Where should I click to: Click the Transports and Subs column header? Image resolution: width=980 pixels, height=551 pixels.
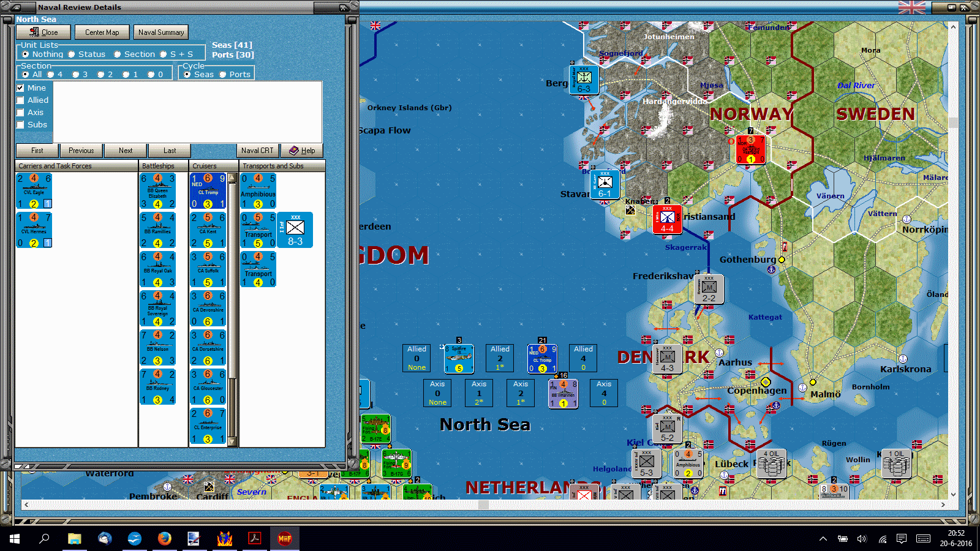pos(282,166)
